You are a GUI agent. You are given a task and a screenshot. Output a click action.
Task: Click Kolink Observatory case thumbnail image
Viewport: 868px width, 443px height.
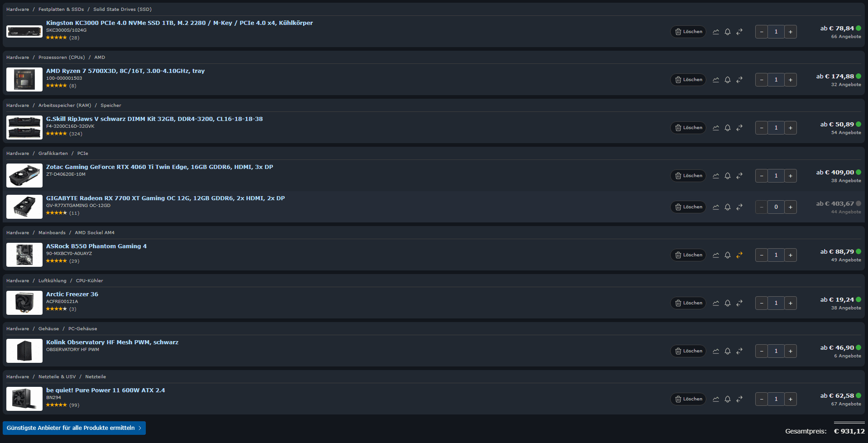pos(24,351)
